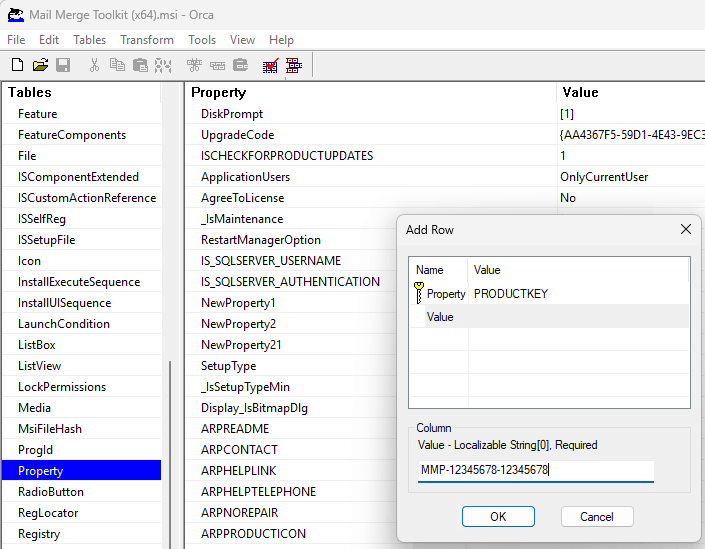Select the Icon table
Viewport: 705px width, 549px height.
pyautogui.click(x=82, y=261)
